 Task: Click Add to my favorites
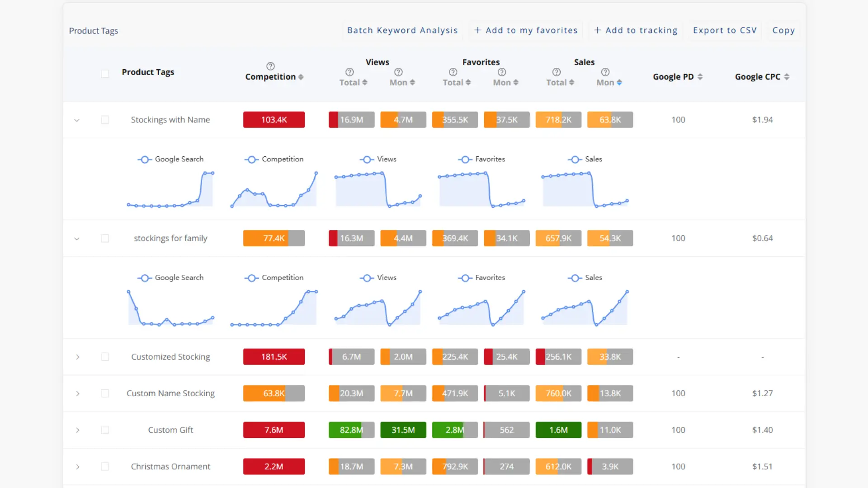point(525,30)
